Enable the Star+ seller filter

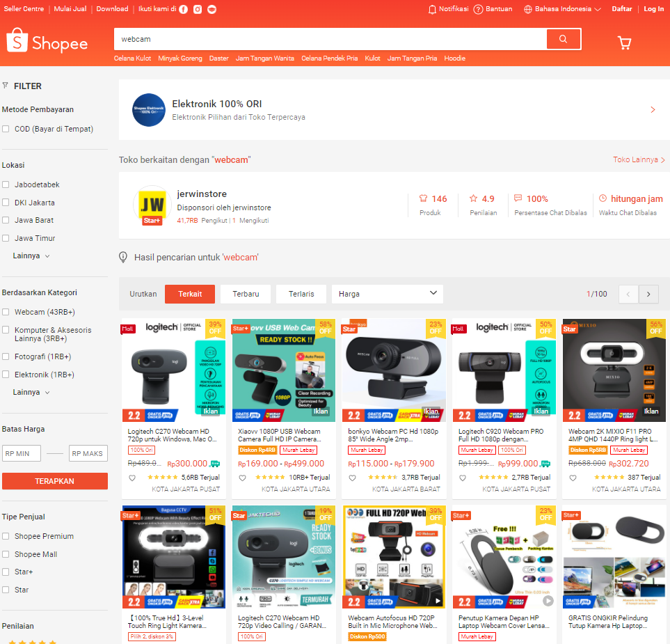[6, 572]
